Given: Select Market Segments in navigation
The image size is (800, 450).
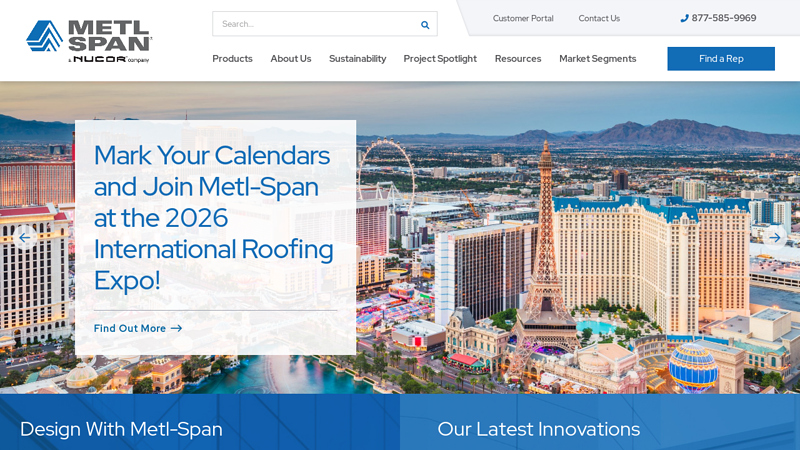Looking at the screenshot, I should click(x=597, y=59).
